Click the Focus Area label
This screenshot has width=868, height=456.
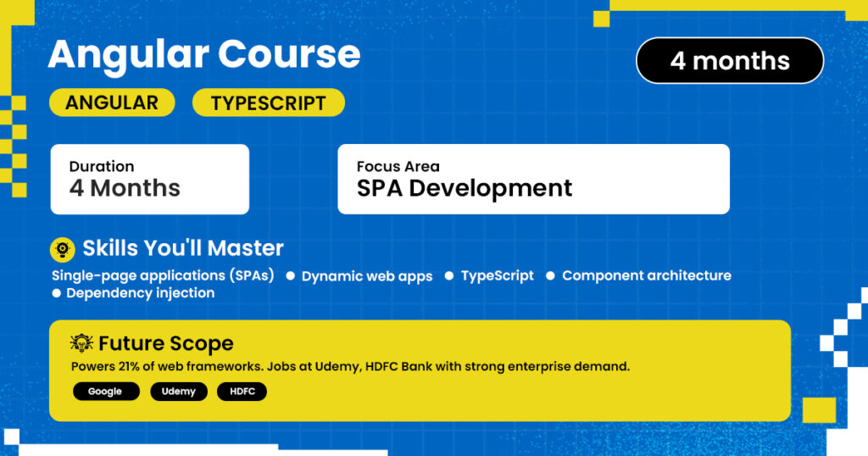398,167
